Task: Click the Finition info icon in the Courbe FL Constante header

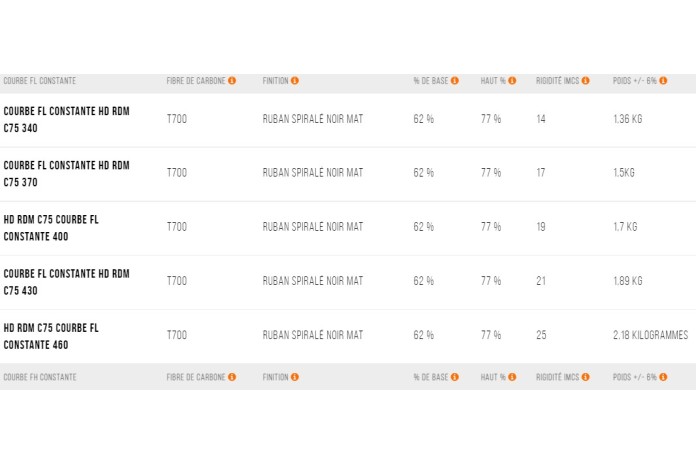Action: (x=295, y=81)
